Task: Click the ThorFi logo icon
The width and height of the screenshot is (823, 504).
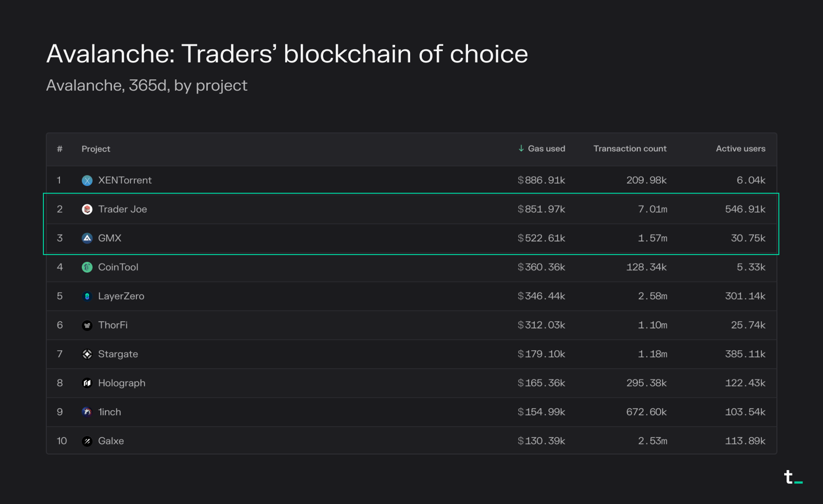Action: 87,325
